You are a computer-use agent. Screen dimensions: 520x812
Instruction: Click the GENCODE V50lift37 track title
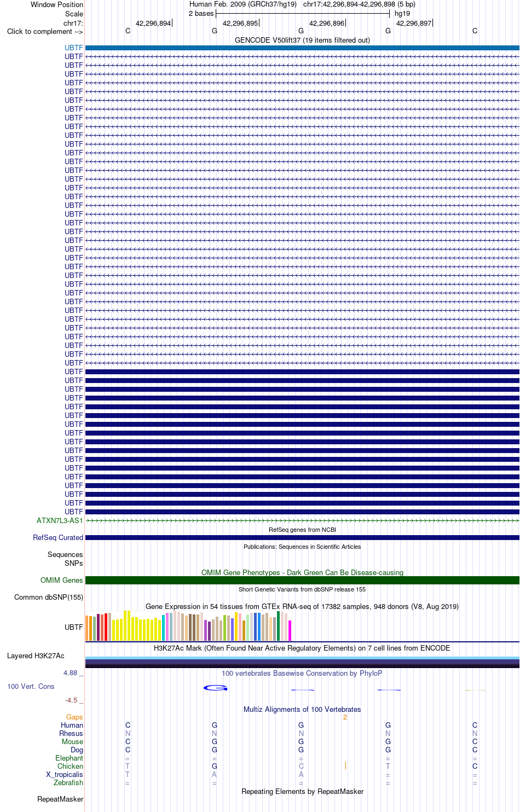(x=302, y=40)
